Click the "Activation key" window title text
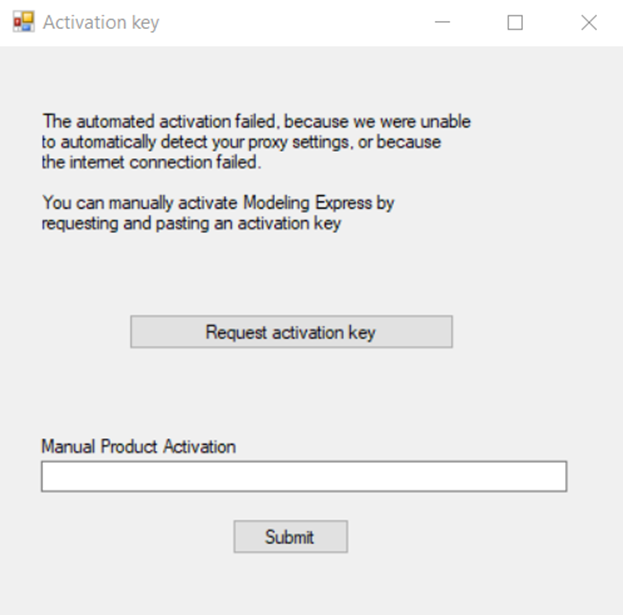 click(100, 22)
